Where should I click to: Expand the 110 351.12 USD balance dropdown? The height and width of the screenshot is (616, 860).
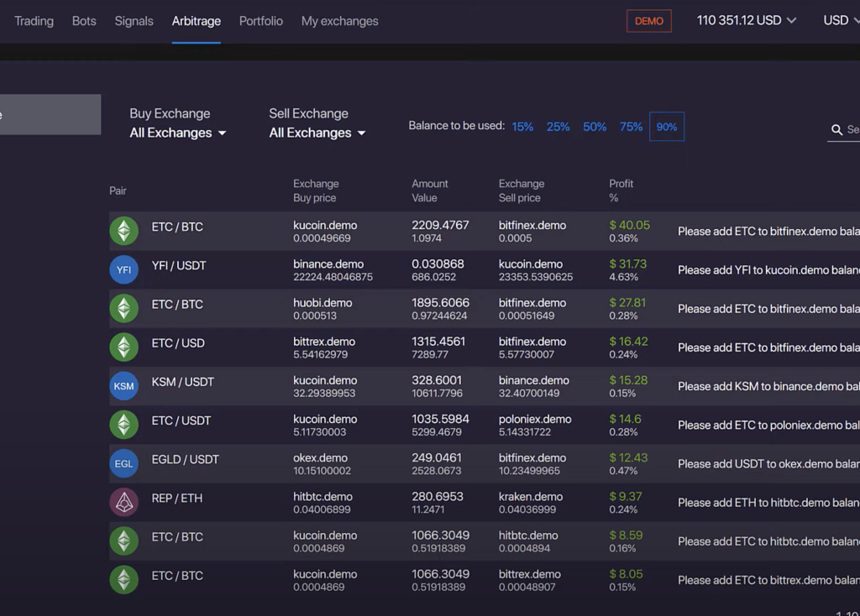point(746,20)
